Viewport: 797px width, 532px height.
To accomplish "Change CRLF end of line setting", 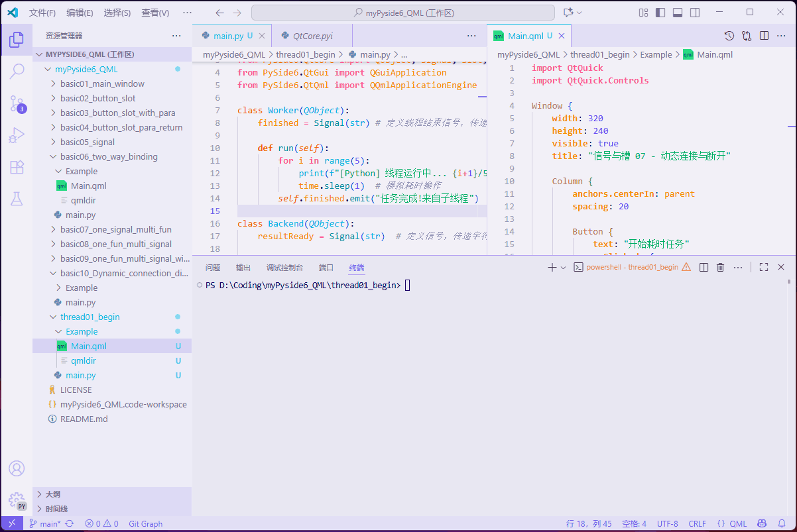I will click(x=697, y=523).
